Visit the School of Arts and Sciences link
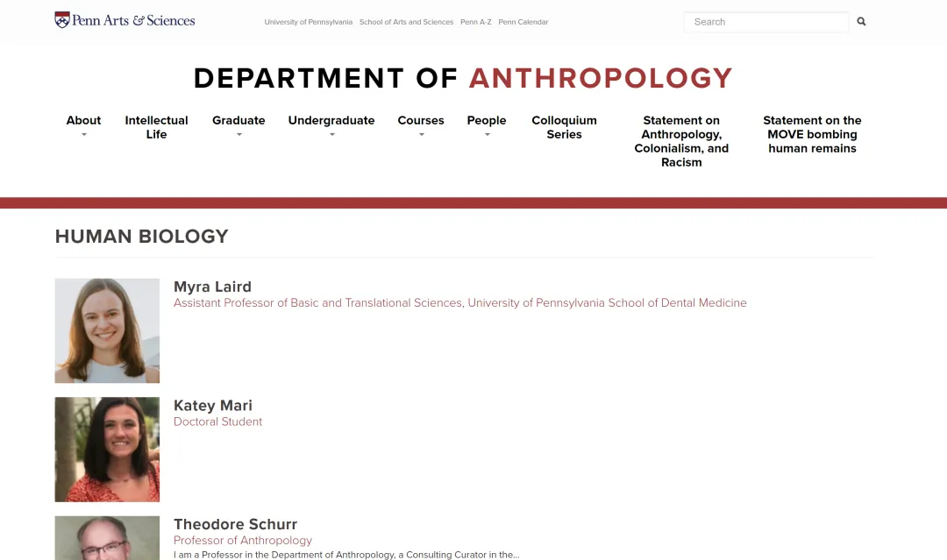 (x=407, y=22)
